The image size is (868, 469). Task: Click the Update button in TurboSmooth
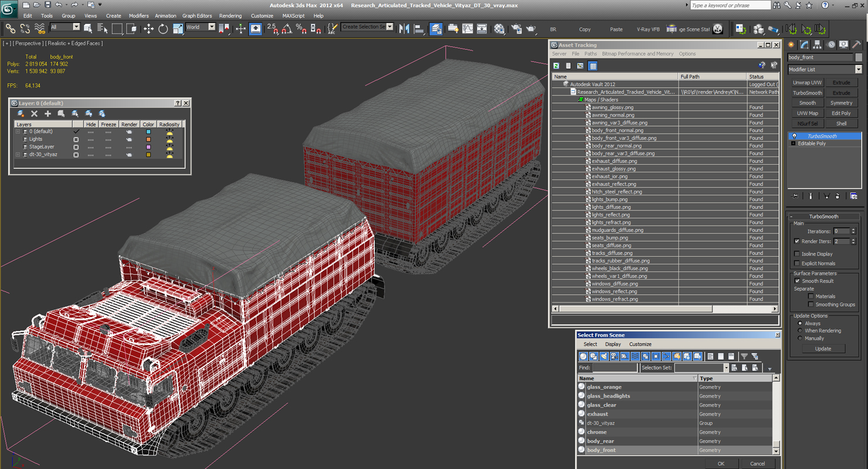(x=823, y=349)
